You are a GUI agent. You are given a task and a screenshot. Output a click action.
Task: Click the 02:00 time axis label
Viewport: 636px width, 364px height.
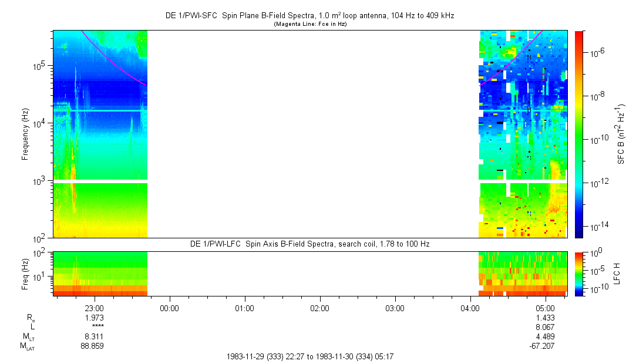[319, 308]
